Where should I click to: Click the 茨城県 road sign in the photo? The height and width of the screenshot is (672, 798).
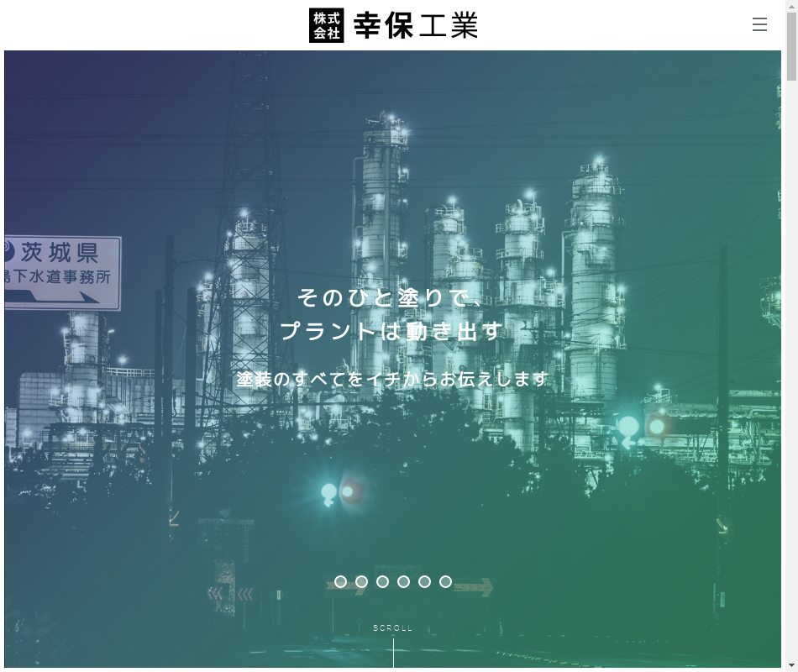62,273
